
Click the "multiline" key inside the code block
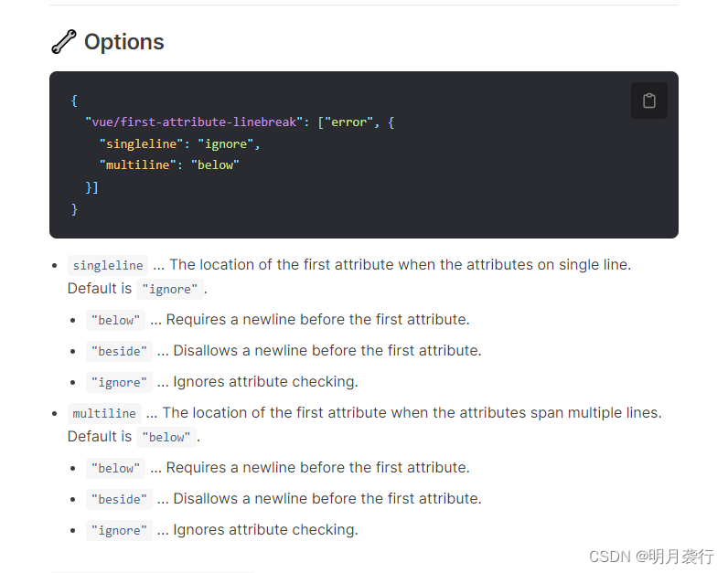click(x=137, y=165)
